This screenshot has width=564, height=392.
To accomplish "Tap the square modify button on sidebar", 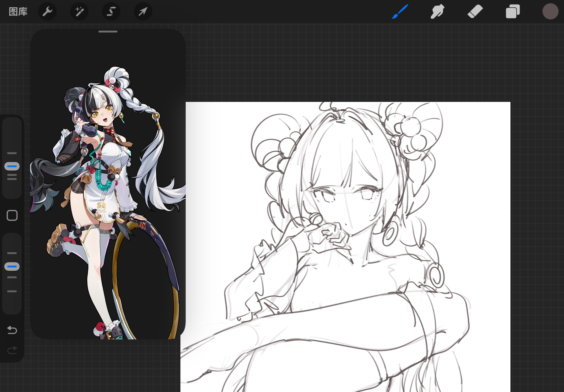I will tap(12, 215).
